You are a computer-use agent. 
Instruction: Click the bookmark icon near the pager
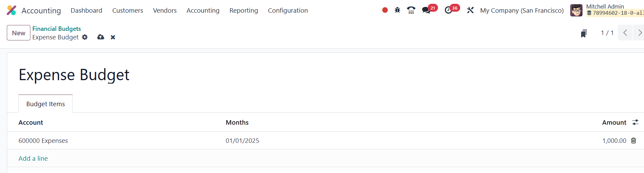(x=584, y=33)
